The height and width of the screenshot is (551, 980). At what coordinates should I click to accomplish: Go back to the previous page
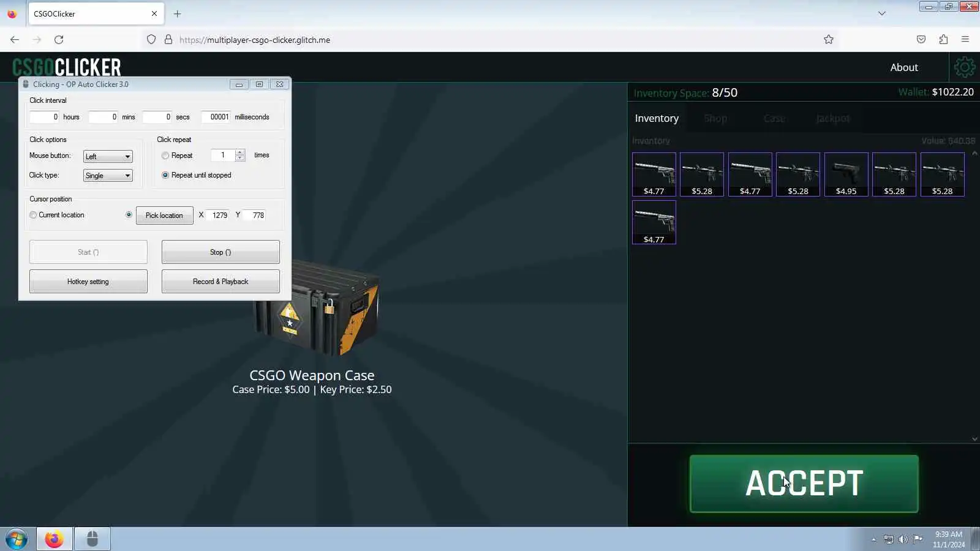point(15,40)
